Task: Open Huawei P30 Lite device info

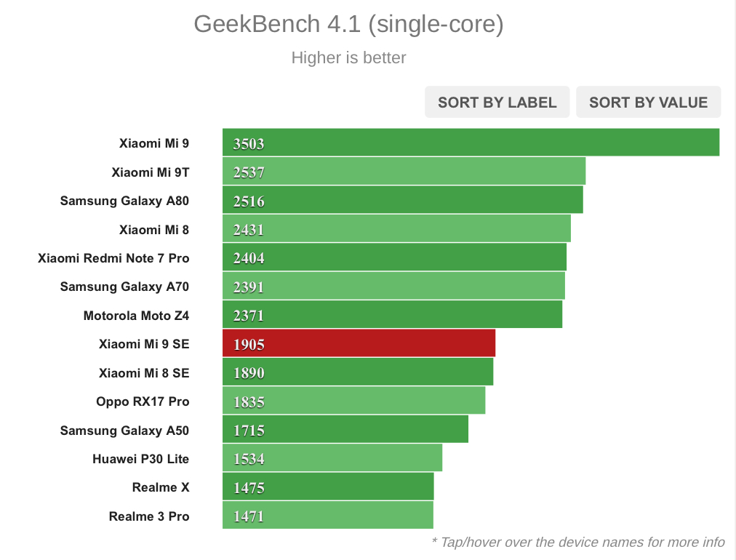Action: point(140,459)
